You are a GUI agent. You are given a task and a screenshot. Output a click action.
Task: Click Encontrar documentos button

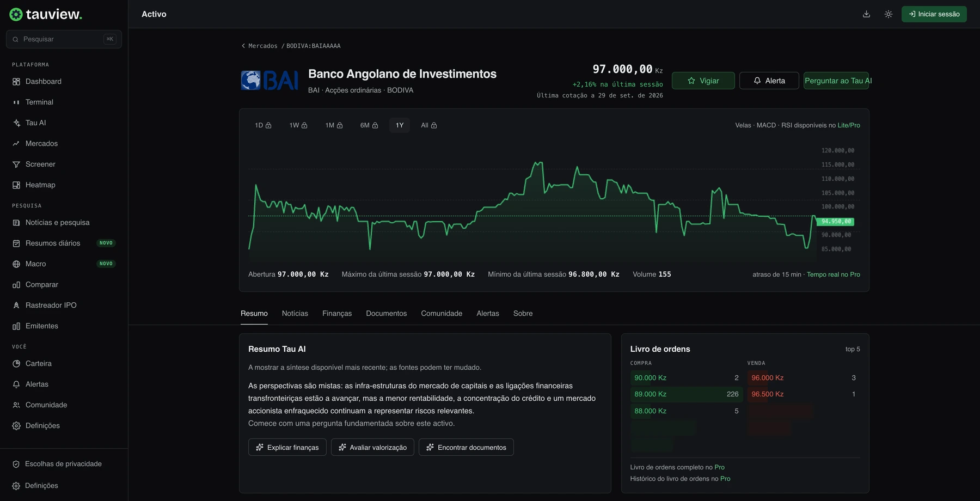click(x=466, y=447)
